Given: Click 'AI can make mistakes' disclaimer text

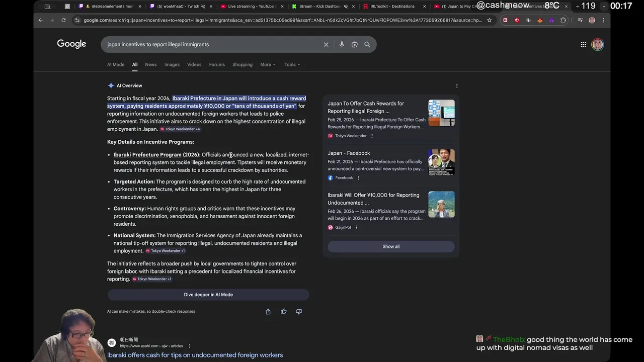Looking at the screenshot, I should [151, 311].
